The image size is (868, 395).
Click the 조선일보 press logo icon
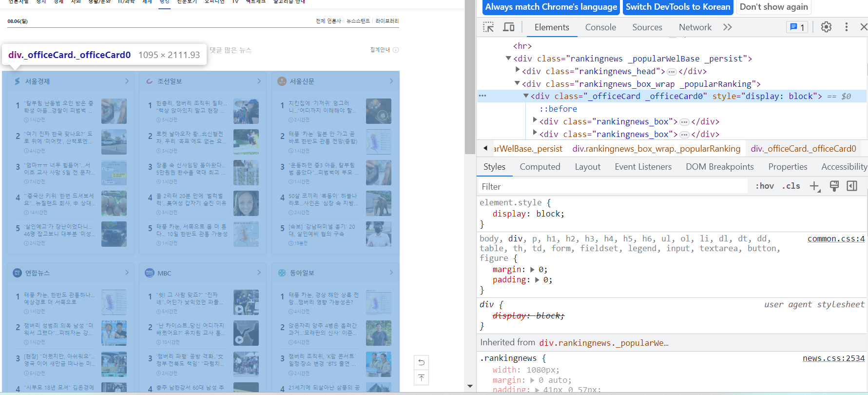coord(149,81)
